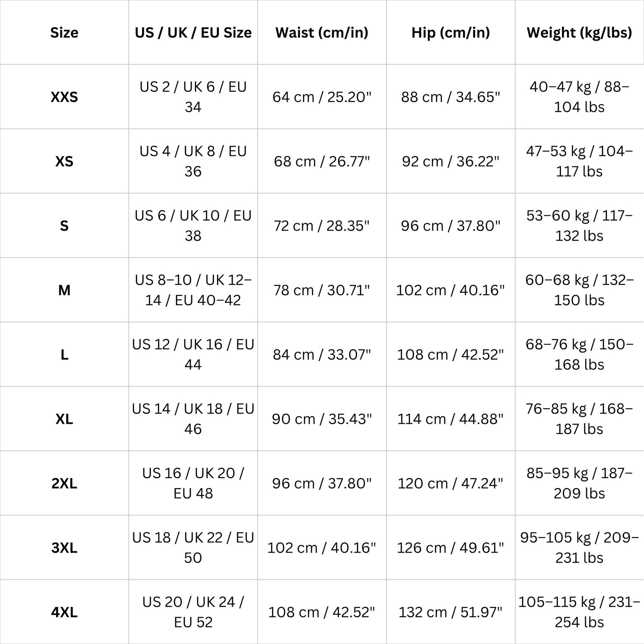644x644 pixels.
Task: Select the 68–76 kg weight cell
Action: [579, 354]
